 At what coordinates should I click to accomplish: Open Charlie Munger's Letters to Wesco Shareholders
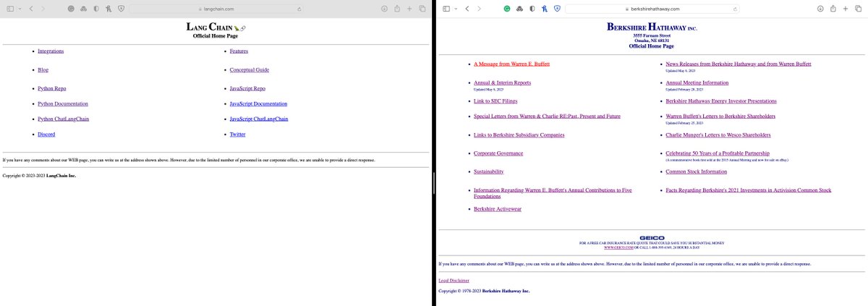[718, 135]
